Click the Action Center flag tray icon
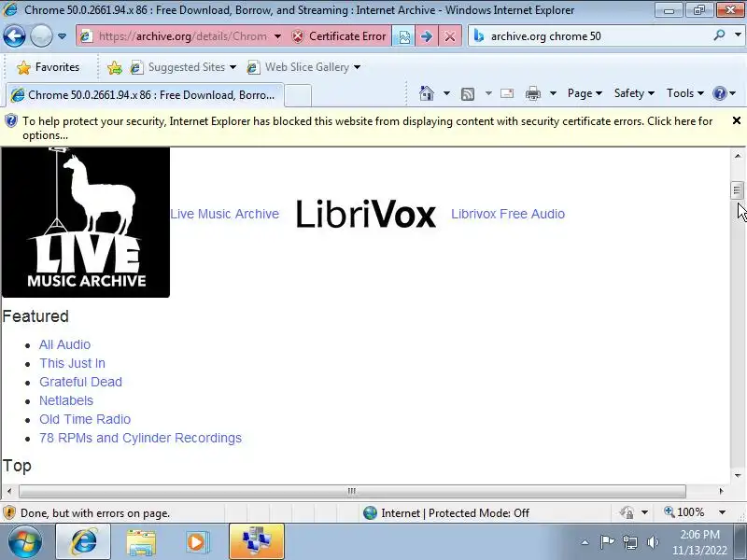The height and width of the screenshot is (560, 747). point(607,542)
